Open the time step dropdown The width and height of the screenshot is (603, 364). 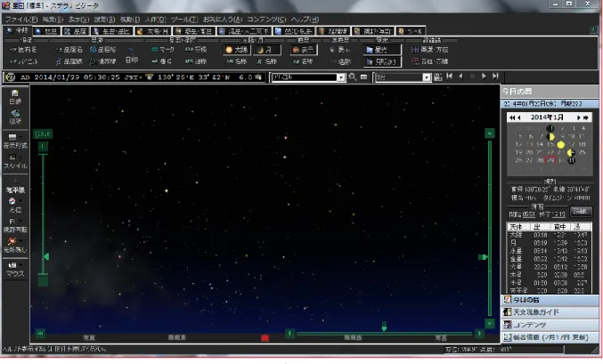tap(427, 77)
